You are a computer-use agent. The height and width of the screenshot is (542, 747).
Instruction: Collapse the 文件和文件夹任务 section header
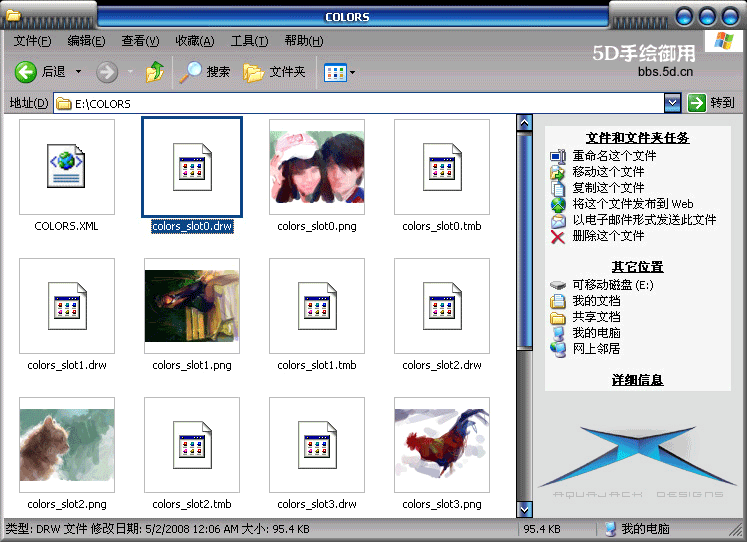pyautogui.click(x=637, y=138)
